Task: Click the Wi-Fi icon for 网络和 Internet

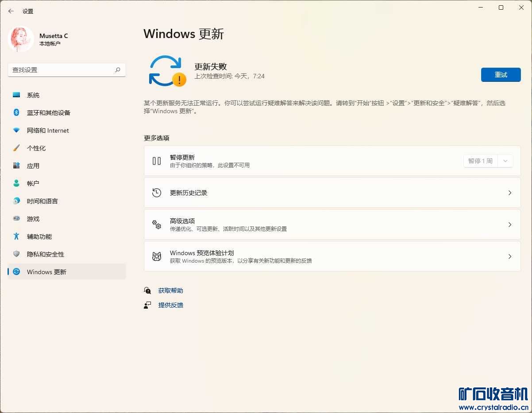Action: [x=16, y=130]
